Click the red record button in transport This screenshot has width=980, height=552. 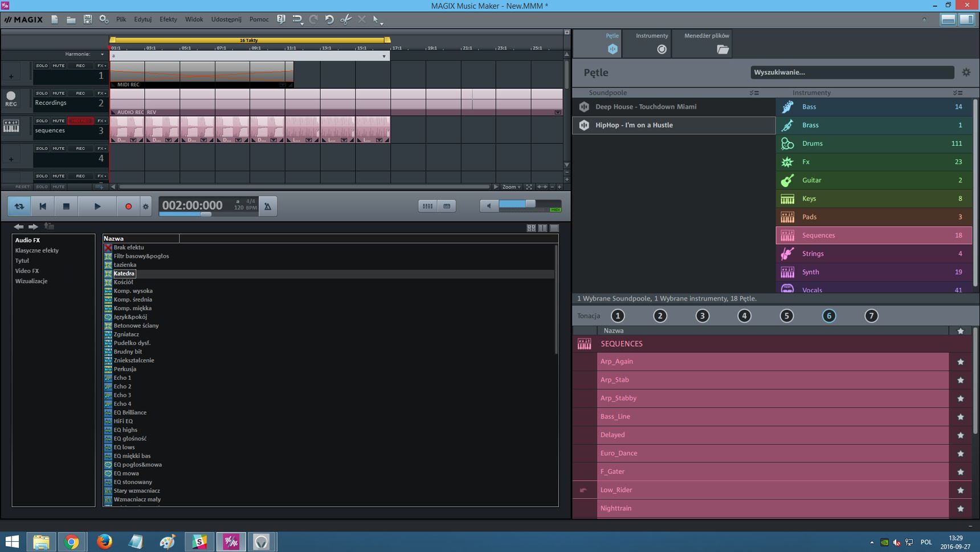coord(128,206)
